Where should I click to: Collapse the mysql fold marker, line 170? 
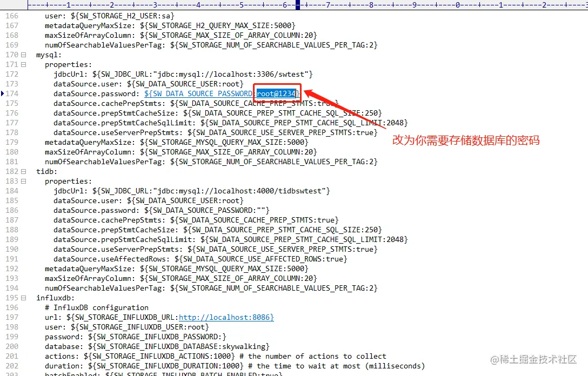point(24,55)
